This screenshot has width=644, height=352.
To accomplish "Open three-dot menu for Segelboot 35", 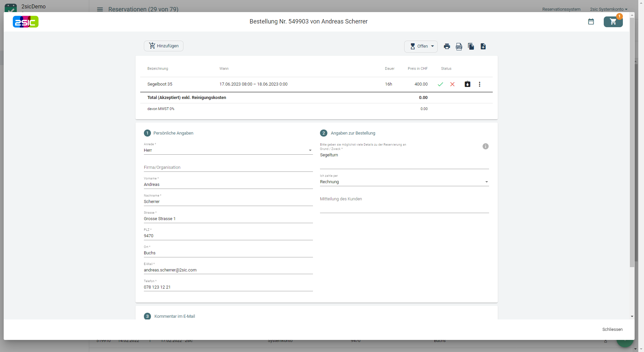I will (479, 84).
